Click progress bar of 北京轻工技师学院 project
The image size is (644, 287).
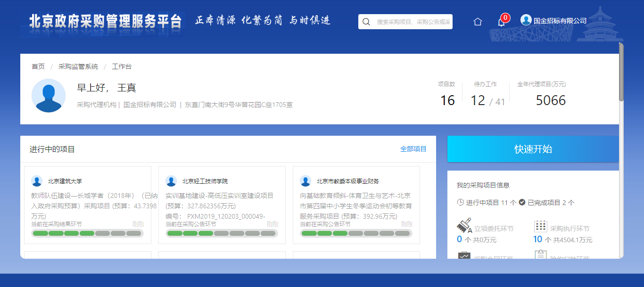(x=222, y=233)
